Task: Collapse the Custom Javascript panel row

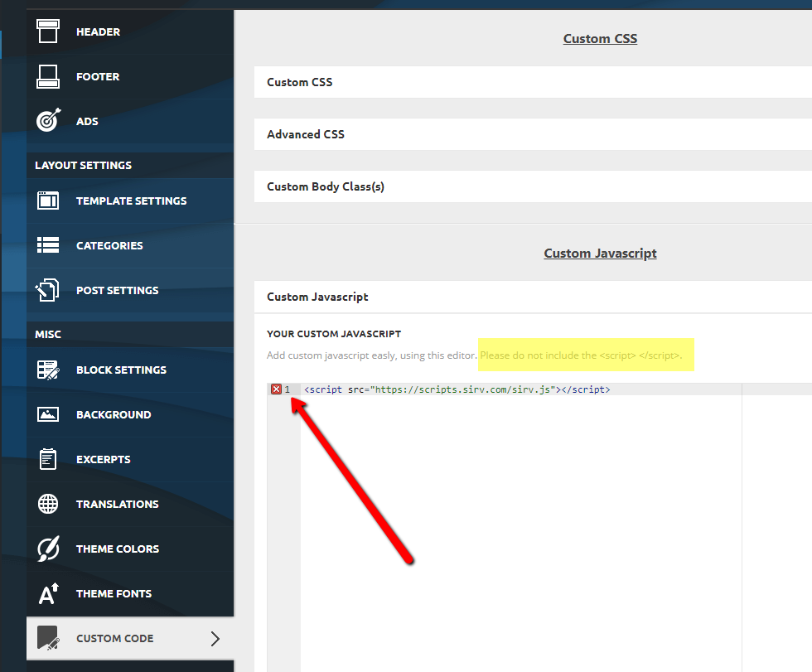Action: tap(533, 297)
